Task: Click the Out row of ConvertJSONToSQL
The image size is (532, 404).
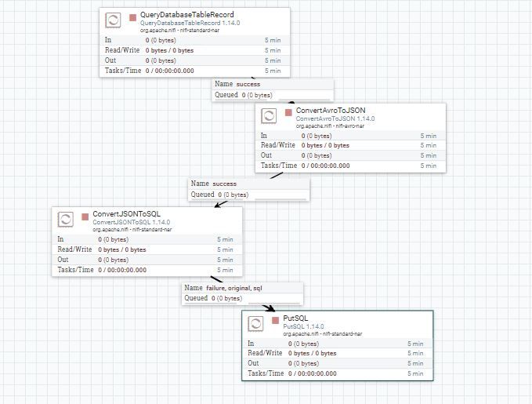Action: tap(147, 260)
